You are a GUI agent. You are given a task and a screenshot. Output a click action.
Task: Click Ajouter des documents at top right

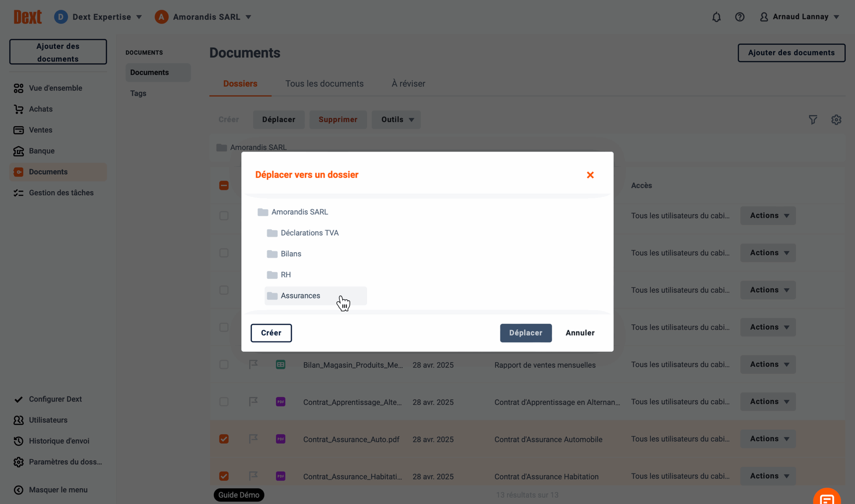coord(791,53)
